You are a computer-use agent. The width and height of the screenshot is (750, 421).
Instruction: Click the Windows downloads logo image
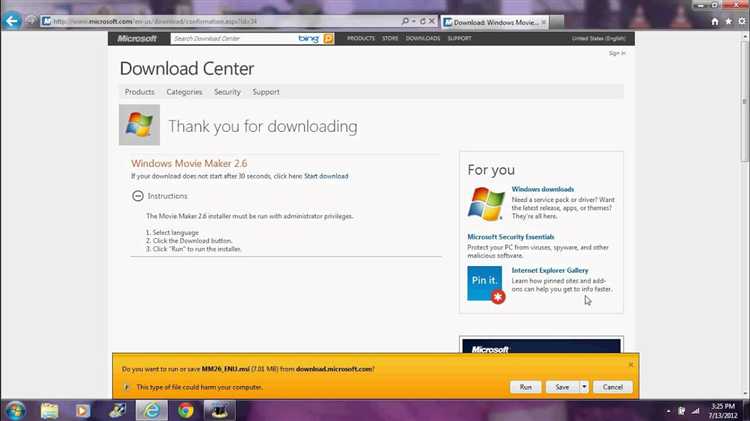(486, 203)
